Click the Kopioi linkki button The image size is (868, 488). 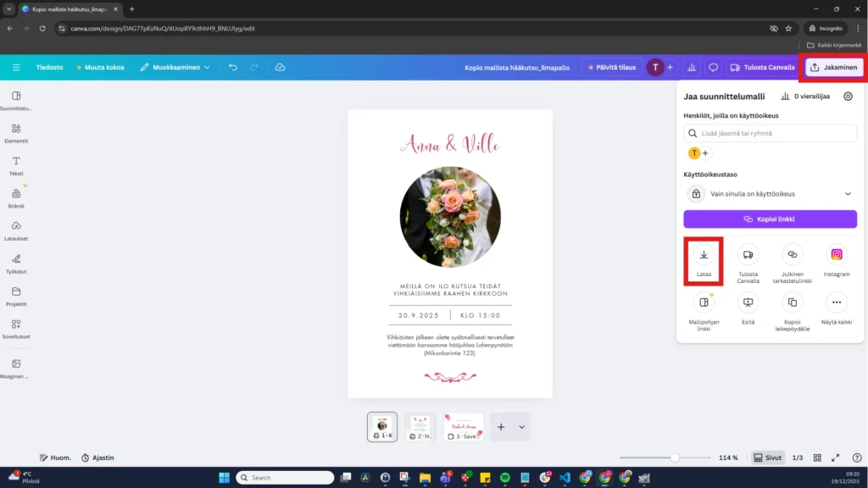[770, 219]
